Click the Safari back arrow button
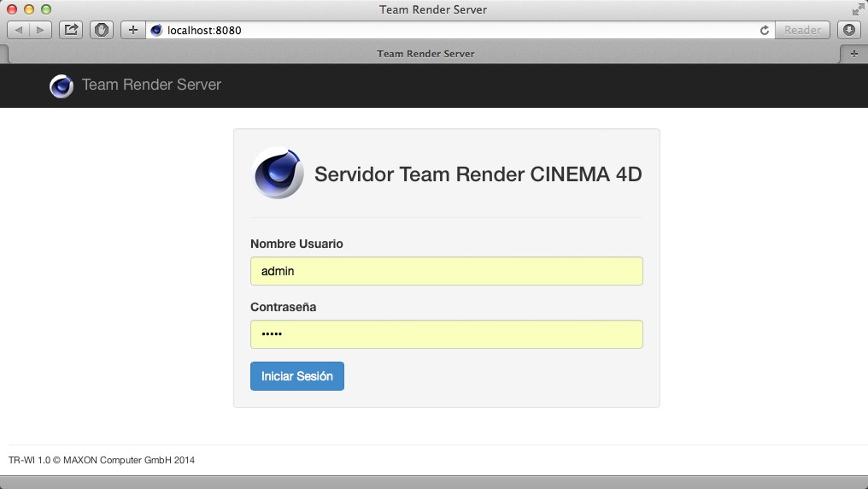Image resolution: width=868 pixels, height=489 pixels. coord(19,30)
